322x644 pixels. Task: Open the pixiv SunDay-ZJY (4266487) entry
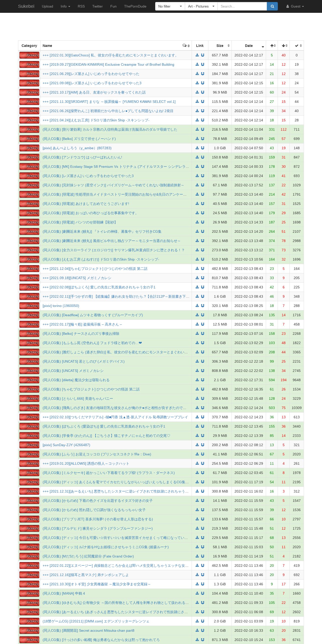click(66, 445)
